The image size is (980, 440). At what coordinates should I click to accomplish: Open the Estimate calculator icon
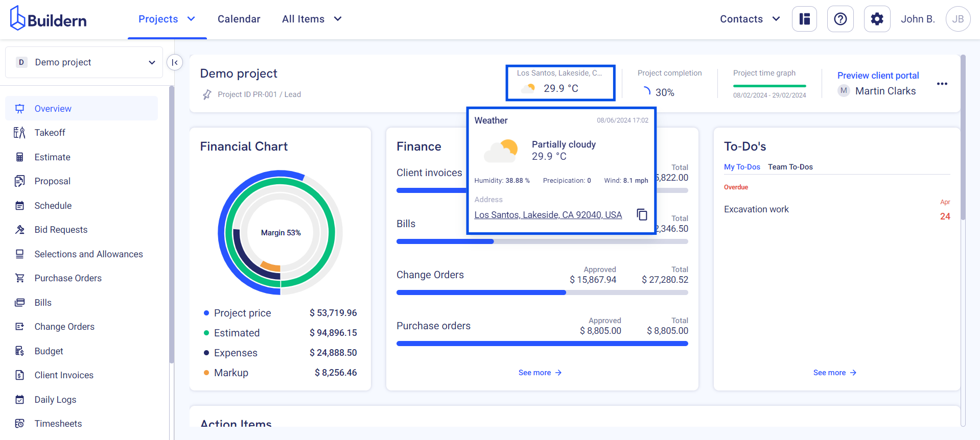pyautogui.click(x=19, y=157)
